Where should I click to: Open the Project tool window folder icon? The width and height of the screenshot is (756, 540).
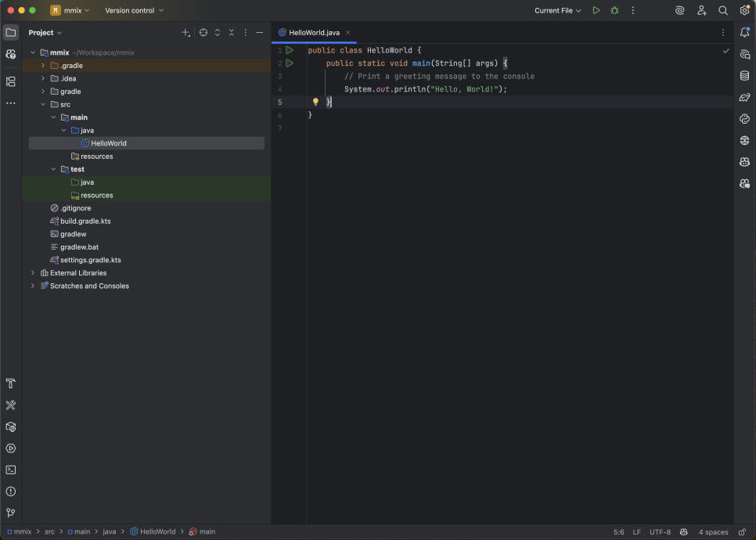pyautogui.click(x=11, y=33)
